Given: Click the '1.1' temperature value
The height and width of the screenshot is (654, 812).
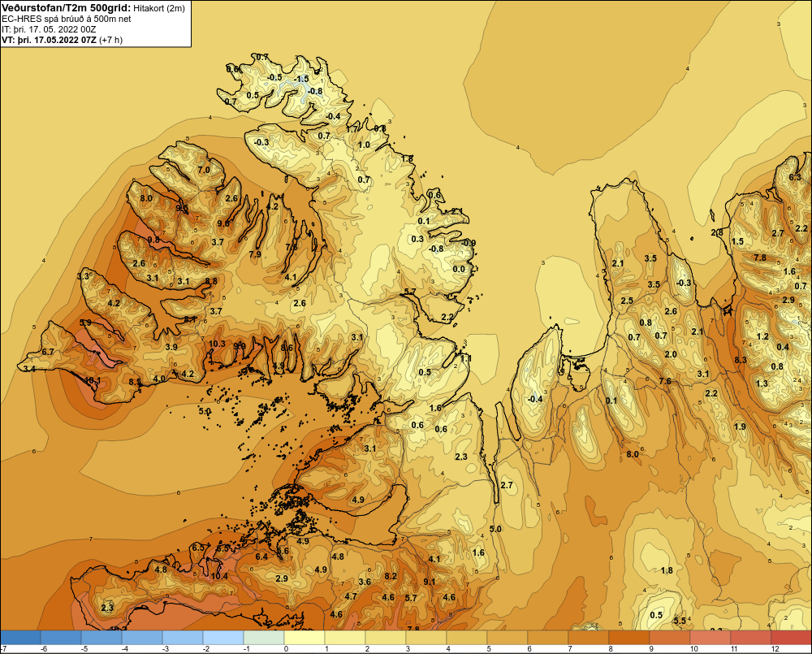Looking at the screenshot, I should (466, 358).
